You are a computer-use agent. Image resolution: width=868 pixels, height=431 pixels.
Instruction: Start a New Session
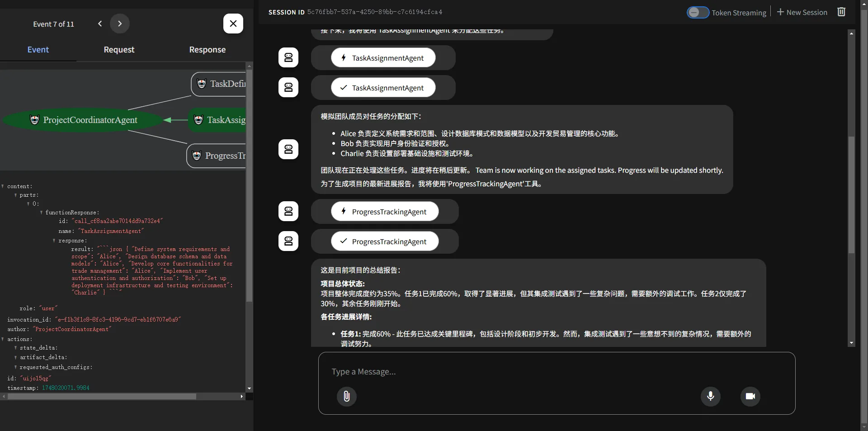coord(802,12)
